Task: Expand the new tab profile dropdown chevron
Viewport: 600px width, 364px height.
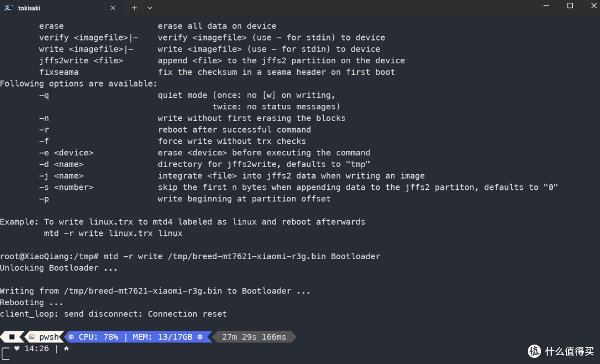Action: (x=149, y=8)
